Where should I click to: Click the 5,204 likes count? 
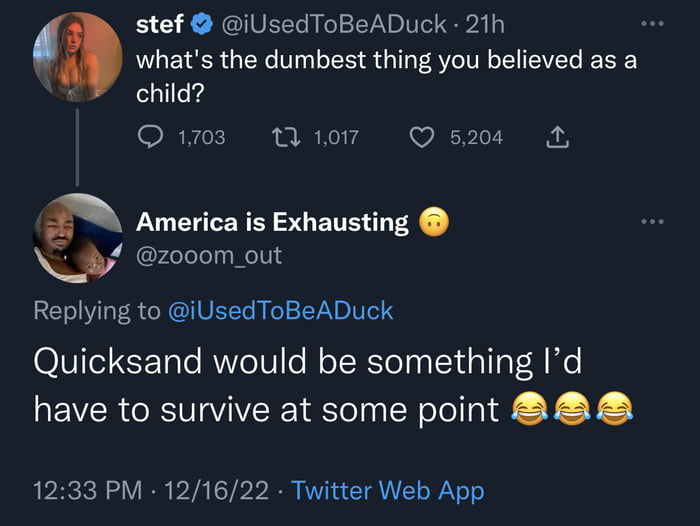(476, 137)
